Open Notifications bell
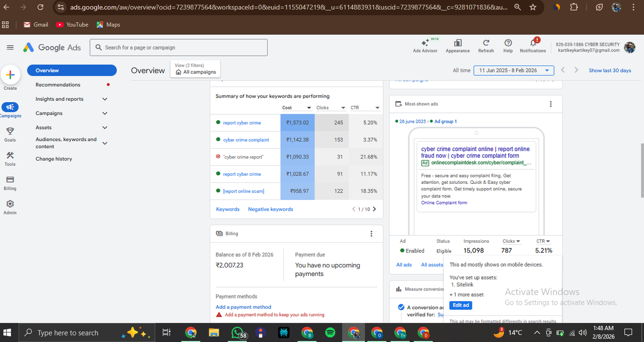Viewport: 644px width, 342px height. point(533,43)
